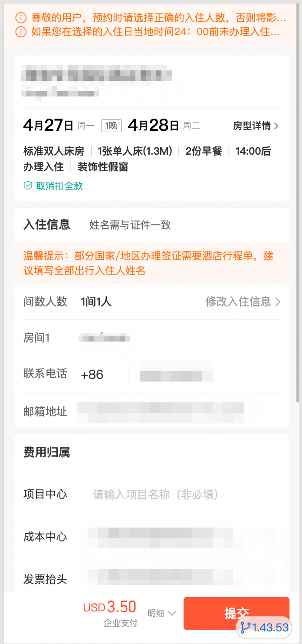Click the first notice info icon

[20, 18]
